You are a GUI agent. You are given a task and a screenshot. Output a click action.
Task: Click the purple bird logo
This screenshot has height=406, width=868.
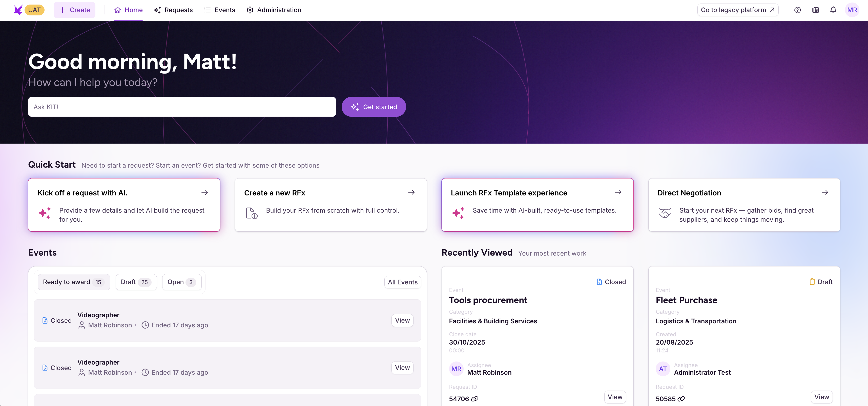point(18,10)
